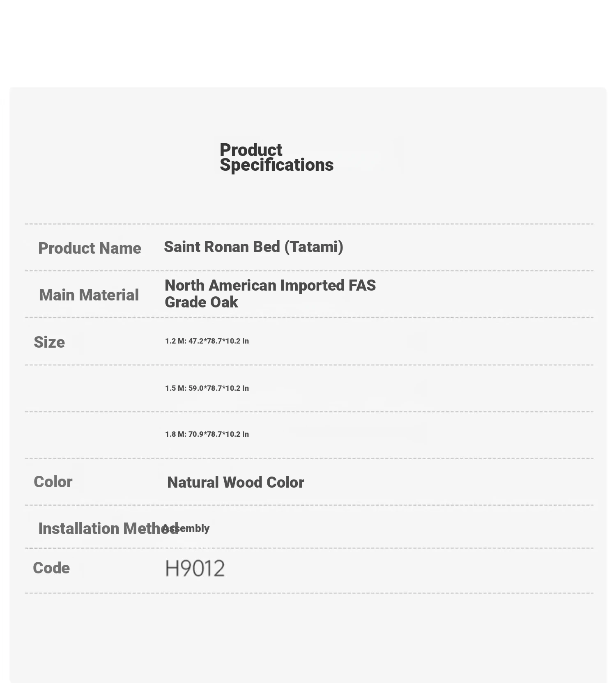Image resolution: width=616 pixels, height=683 pixels.
Task: Select the Product Name label
Action: point(90,248)
